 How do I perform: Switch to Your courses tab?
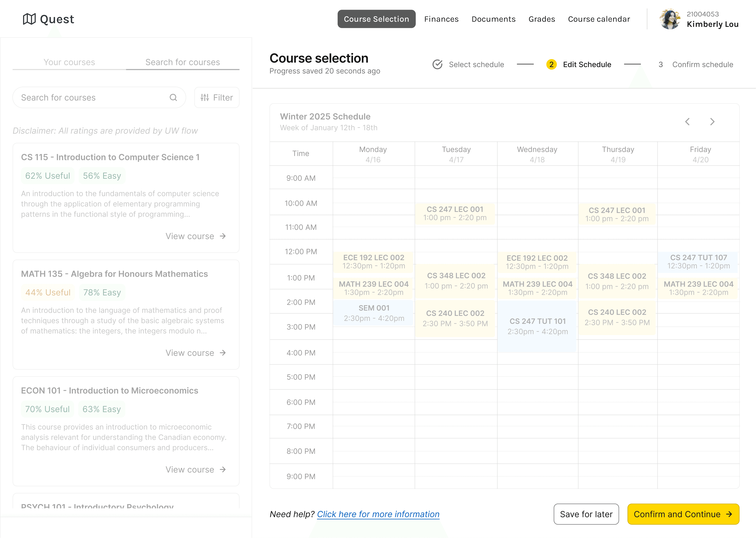click(x=69, y=62)
